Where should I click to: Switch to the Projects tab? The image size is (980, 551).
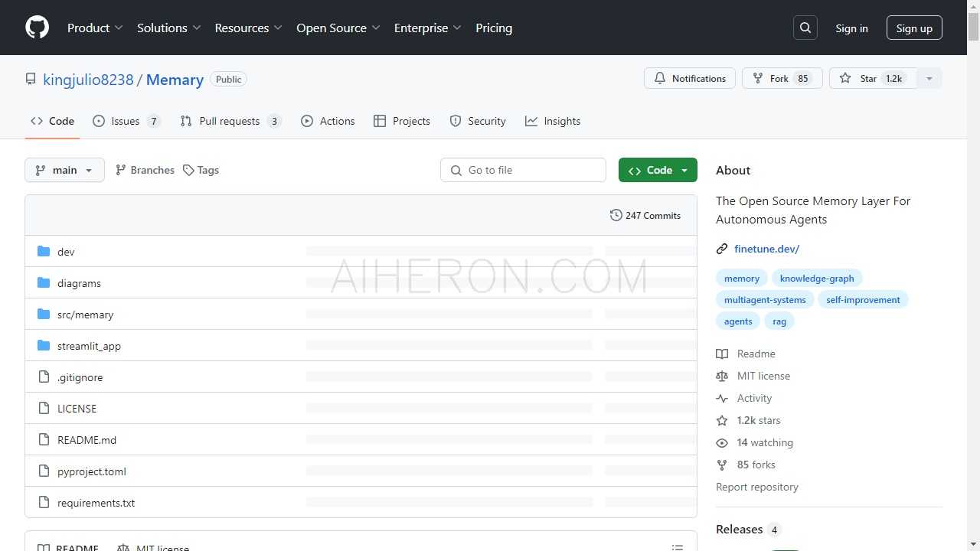click(x=402, y=121)
